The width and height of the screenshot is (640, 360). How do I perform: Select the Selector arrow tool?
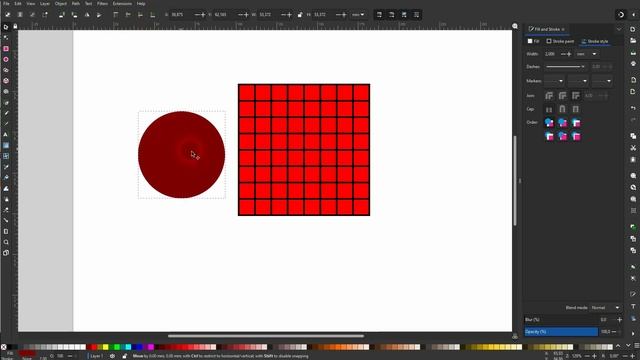[6, 27]
